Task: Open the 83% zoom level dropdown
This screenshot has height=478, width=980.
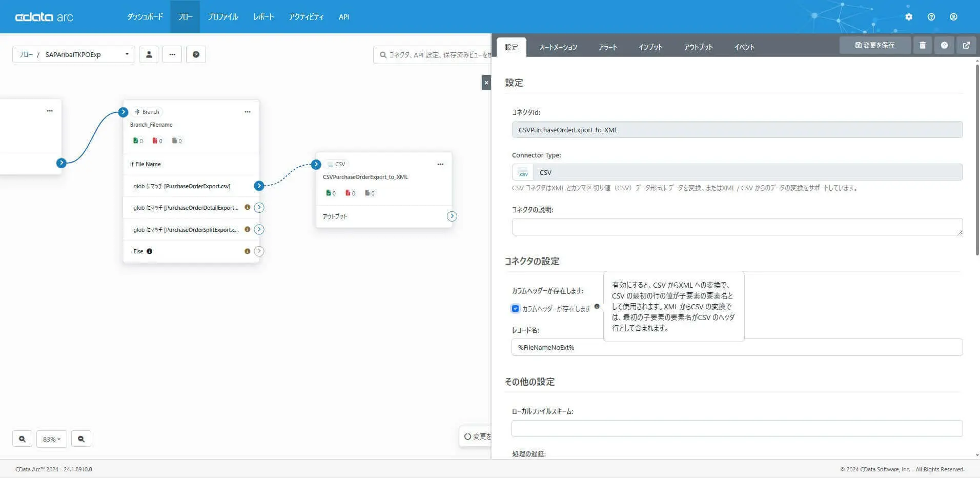Action: click(x=52, y=439)
